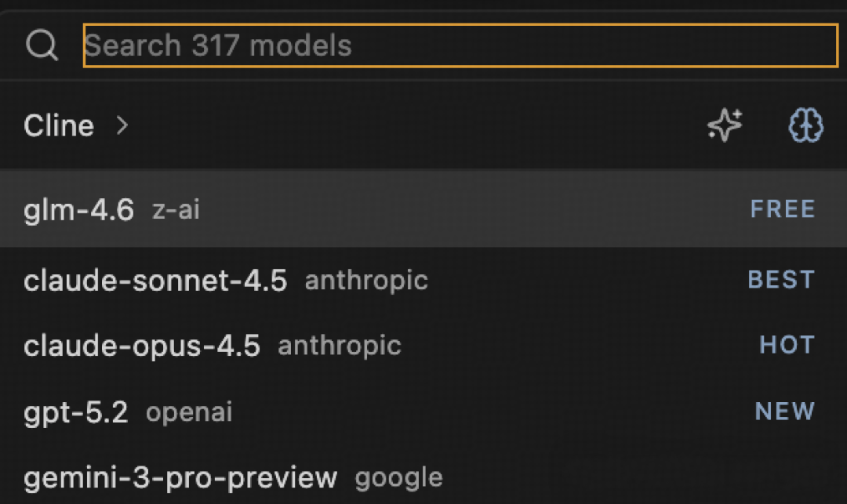Click the NEW badge on gpt-5.2

click(x=784, y=412)
